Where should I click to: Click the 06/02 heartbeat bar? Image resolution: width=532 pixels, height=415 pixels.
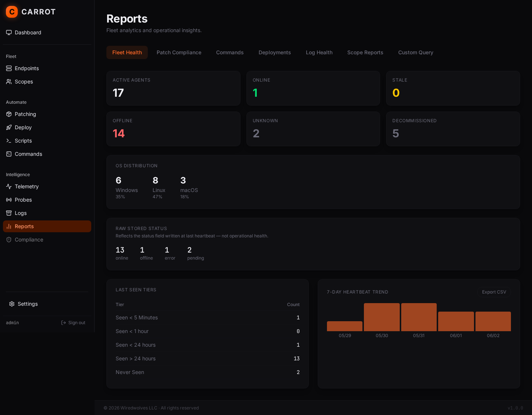coord(493,321)
